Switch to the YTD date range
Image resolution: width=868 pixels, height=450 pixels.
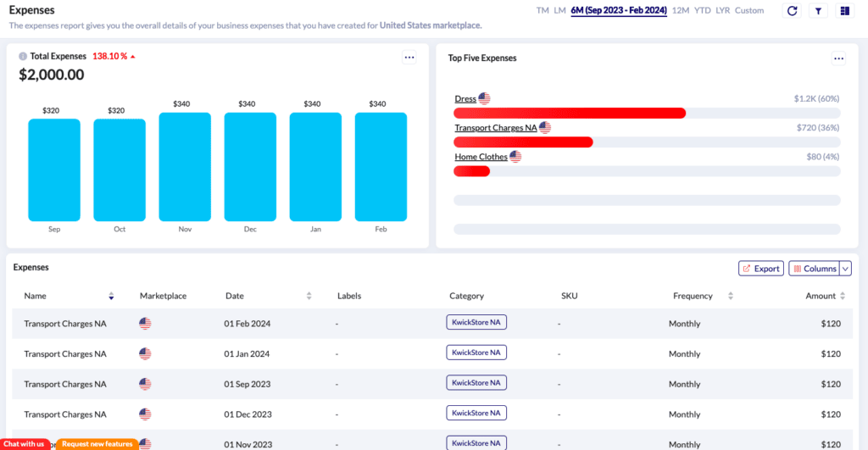[x=703, y=10]
